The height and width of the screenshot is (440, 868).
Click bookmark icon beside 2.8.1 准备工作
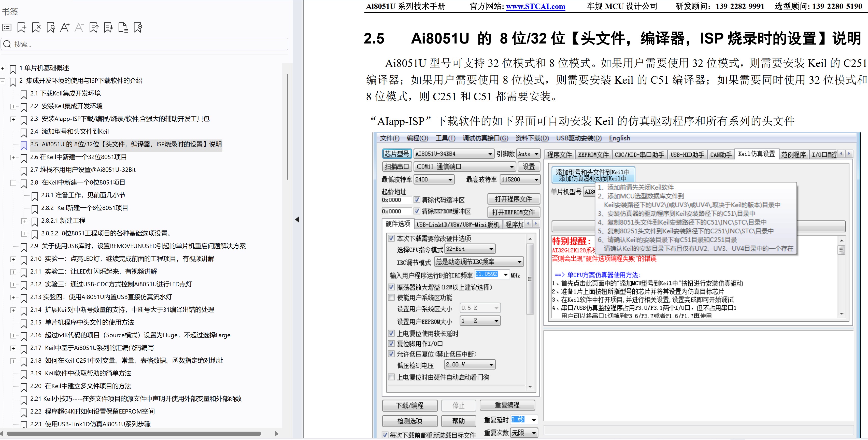[x=34, y=196]
